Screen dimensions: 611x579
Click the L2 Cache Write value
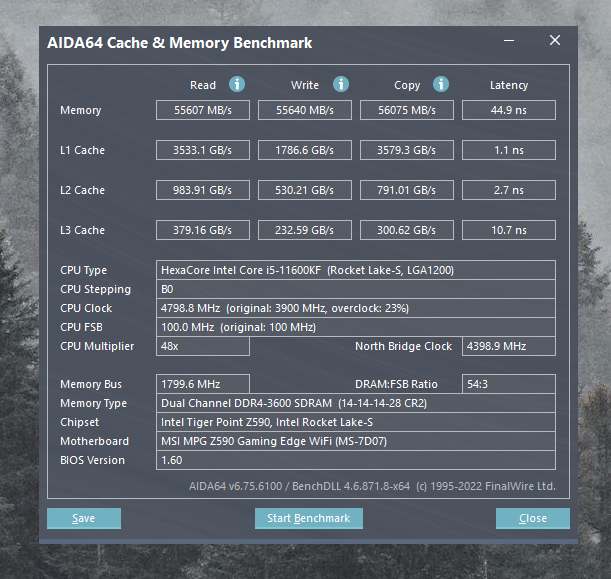coord(305,190)
